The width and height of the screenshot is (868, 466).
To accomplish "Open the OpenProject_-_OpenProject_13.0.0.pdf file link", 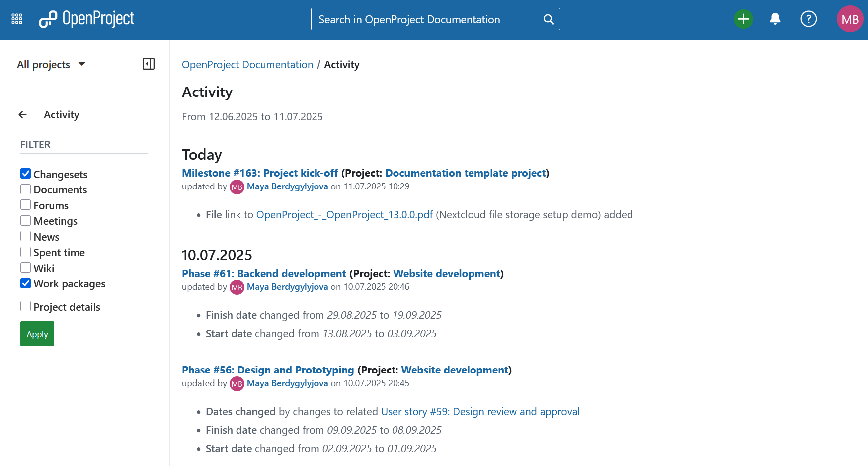I will pyautogui.click(x=344, y=215).
